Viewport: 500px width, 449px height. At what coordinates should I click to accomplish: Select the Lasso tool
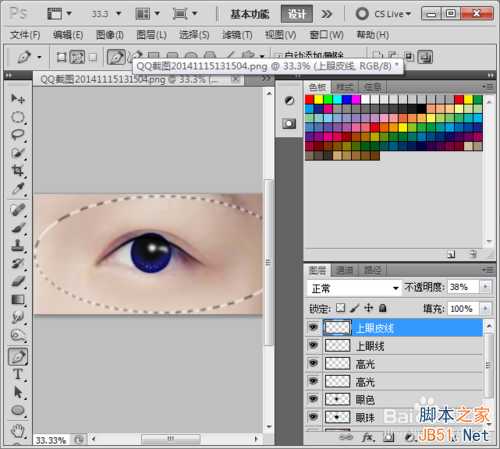pos(18,135)
